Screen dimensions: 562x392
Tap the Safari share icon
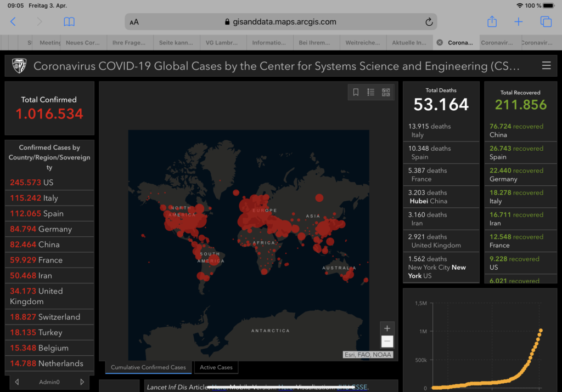click(492, 22)
